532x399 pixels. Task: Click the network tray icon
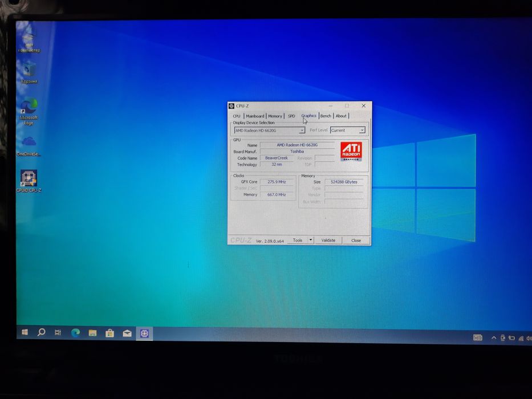[521, 339]
